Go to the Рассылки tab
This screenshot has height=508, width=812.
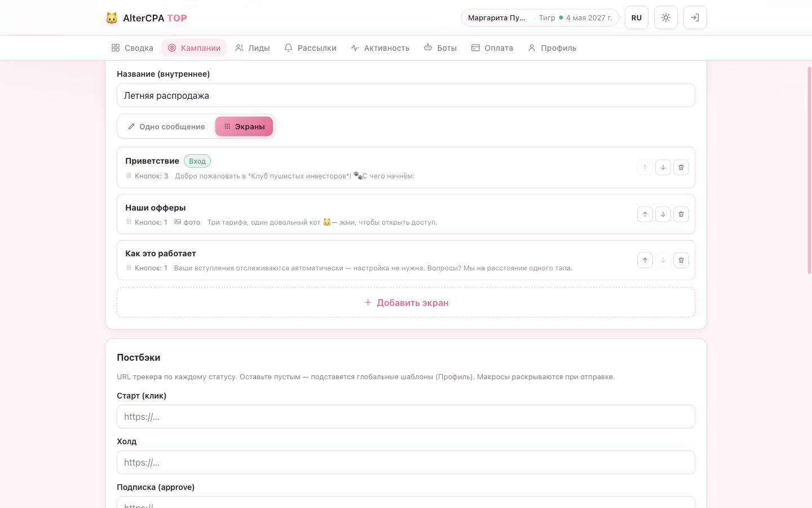click(x=310, y=48)
